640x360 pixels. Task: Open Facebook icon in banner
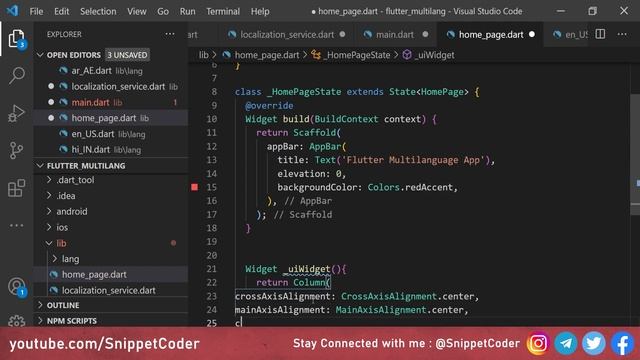point(622,344)
